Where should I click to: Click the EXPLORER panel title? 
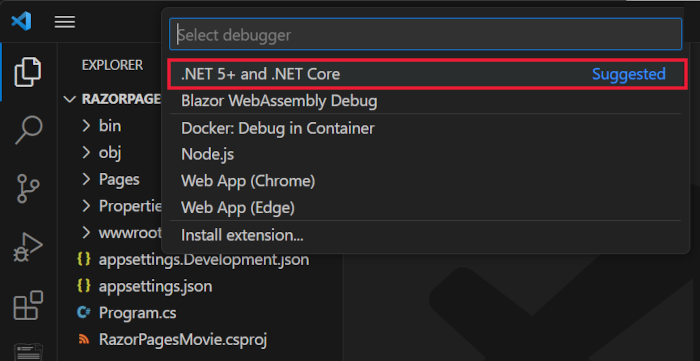[x=112, y=65]
